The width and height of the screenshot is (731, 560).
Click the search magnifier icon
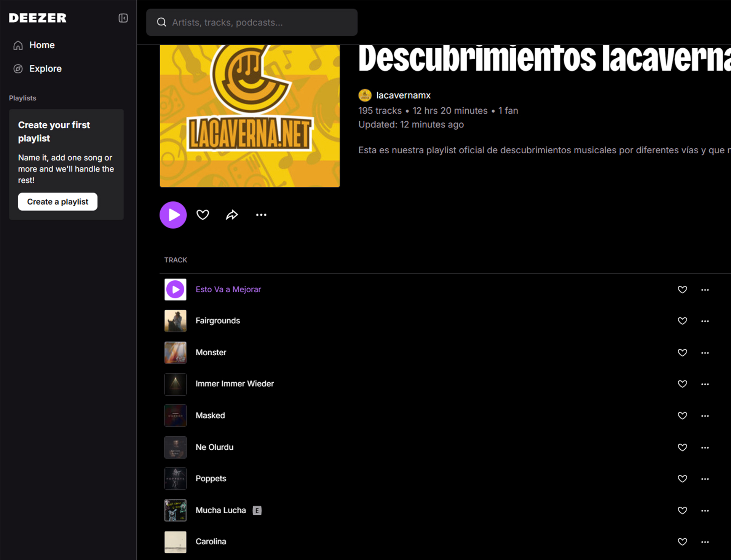161,22
